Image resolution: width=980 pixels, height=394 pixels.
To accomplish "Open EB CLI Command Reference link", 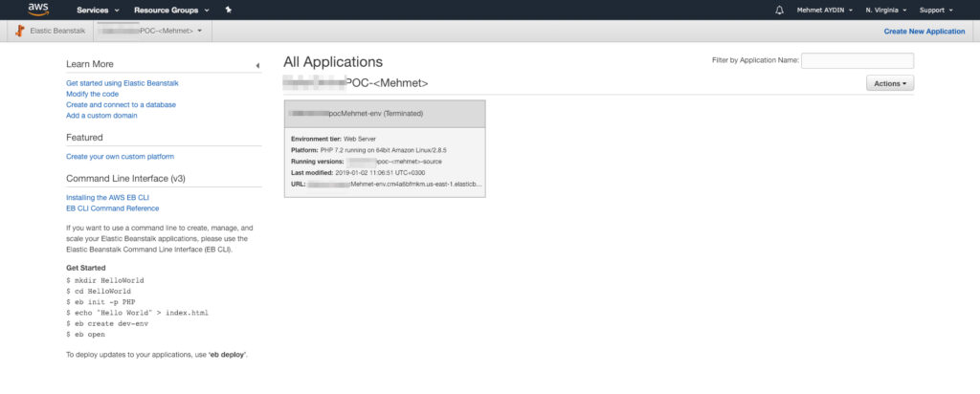I will (113, 208).
